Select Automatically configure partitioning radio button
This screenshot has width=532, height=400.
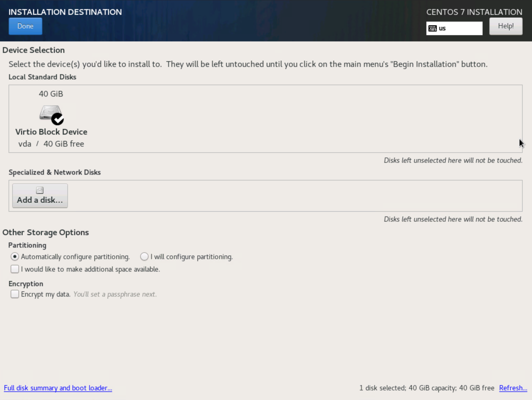[x=15, y=257]
